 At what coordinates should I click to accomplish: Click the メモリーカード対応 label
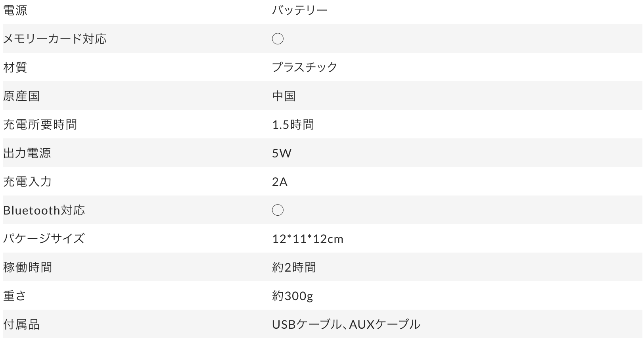tap(55, 39)
